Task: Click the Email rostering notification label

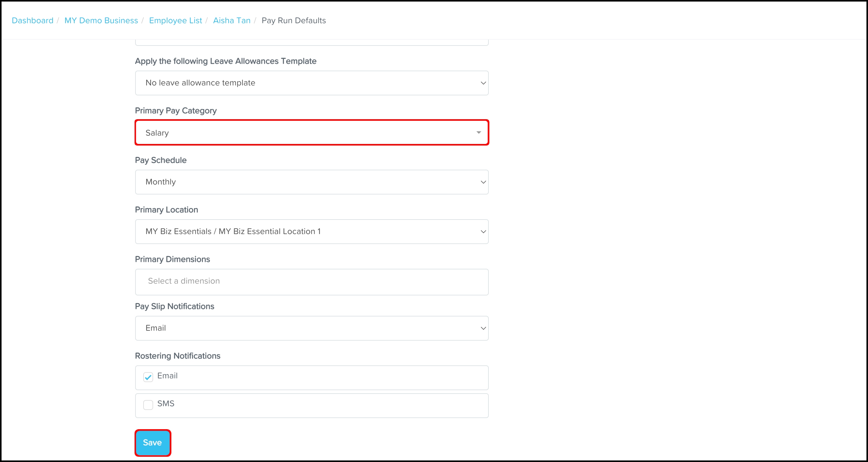Action: click(x=167, y=376)
